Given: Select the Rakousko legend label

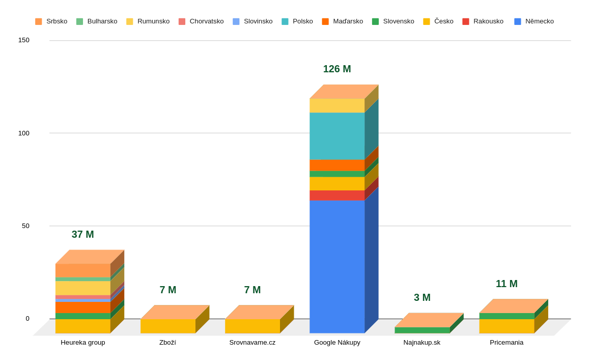Looking at the screenshot, I should pyautogui.click(x=488, y=21).
